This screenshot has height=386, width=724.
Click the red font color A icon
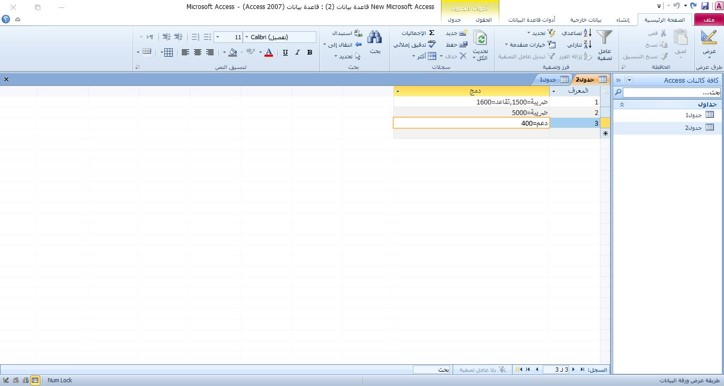pos(269,53)
